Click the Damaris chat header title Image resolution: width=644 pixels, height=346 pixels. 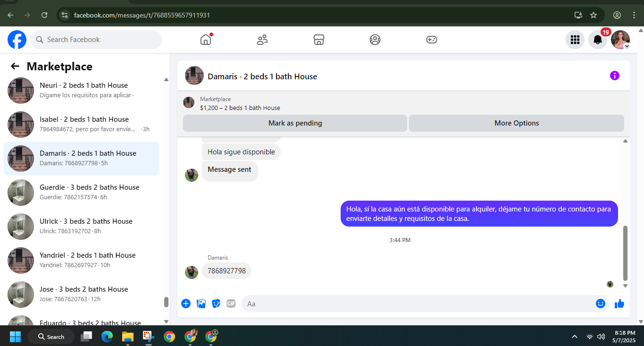pos(262,76)
